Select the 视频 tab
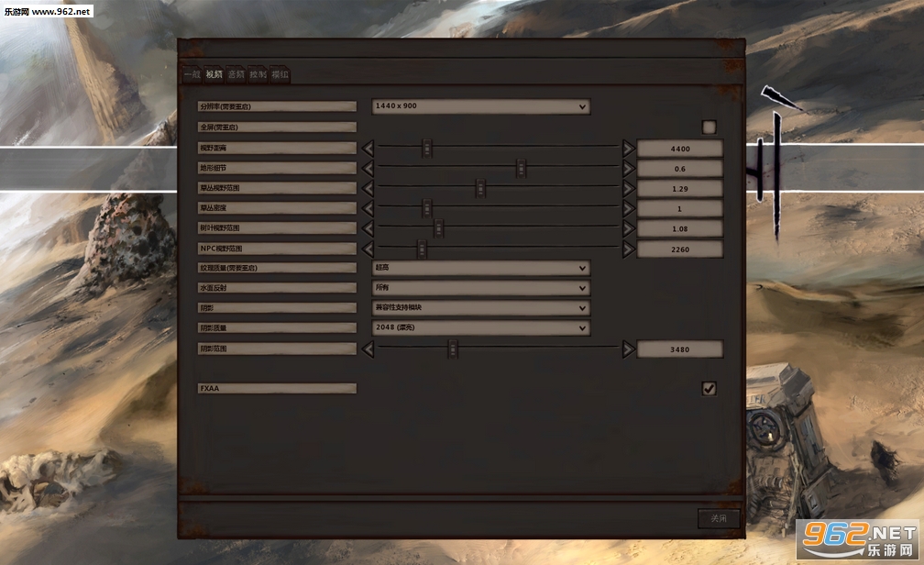This screenshot has height=565, width=924. pyautogui.click(x=214, y=74)
